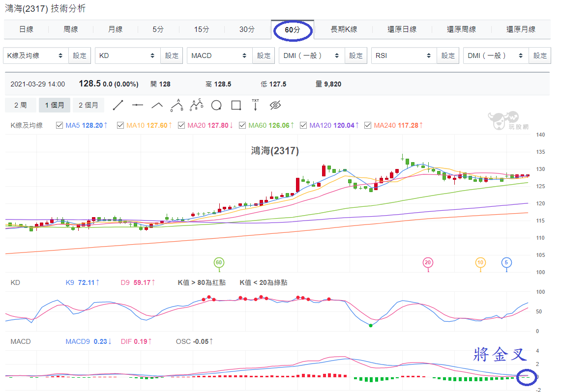This screenshot has width=561, height=392.
Task: Click the 2021-03-29 14:00 timestamp
Action: click(37, 84)
